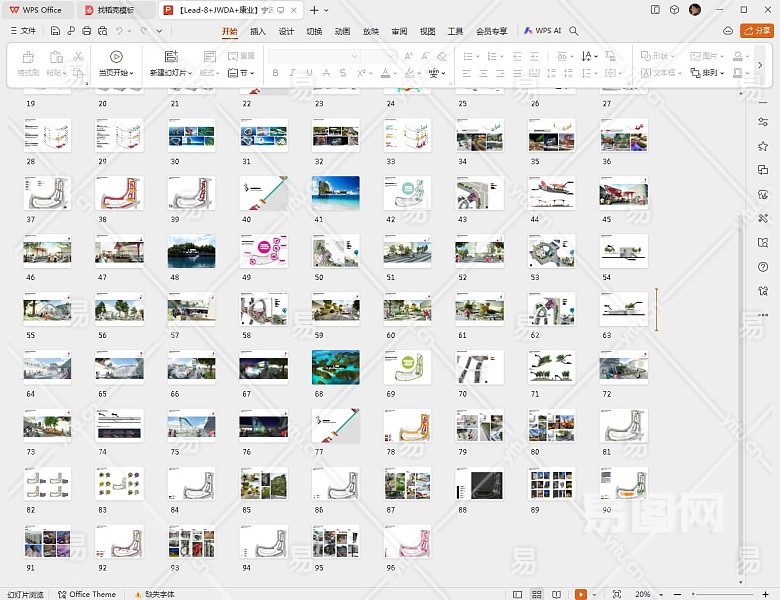Click the print icon in quick access toolbar
Image resolution: width=780 pixels, height=600 pixels.
tap(87, 31)
